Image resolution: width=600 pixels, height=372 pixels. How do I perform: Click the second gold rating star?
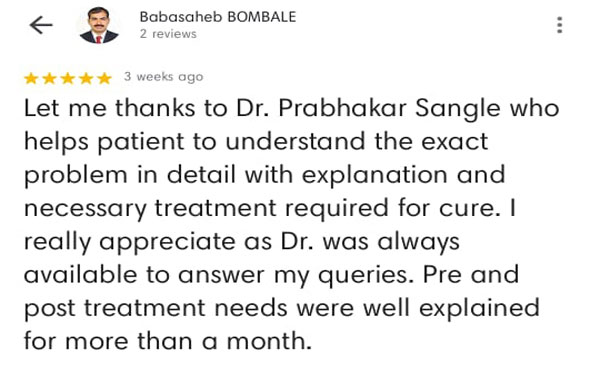pos(49,78)
